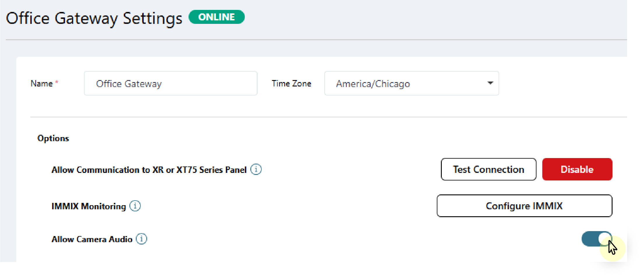Click the red required asterisk by Name
The height and width of the screenshot is (280, 644).
point(57,82)
